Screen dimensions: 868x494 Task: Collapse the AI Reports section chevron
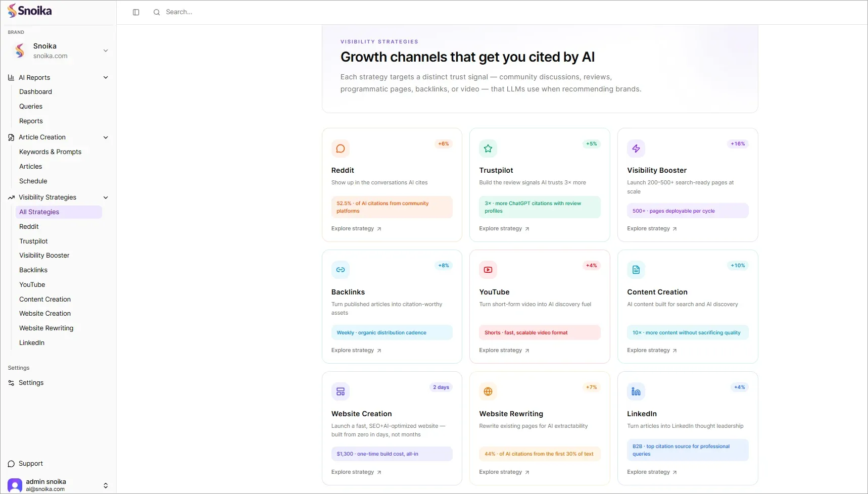coord(106,77)
